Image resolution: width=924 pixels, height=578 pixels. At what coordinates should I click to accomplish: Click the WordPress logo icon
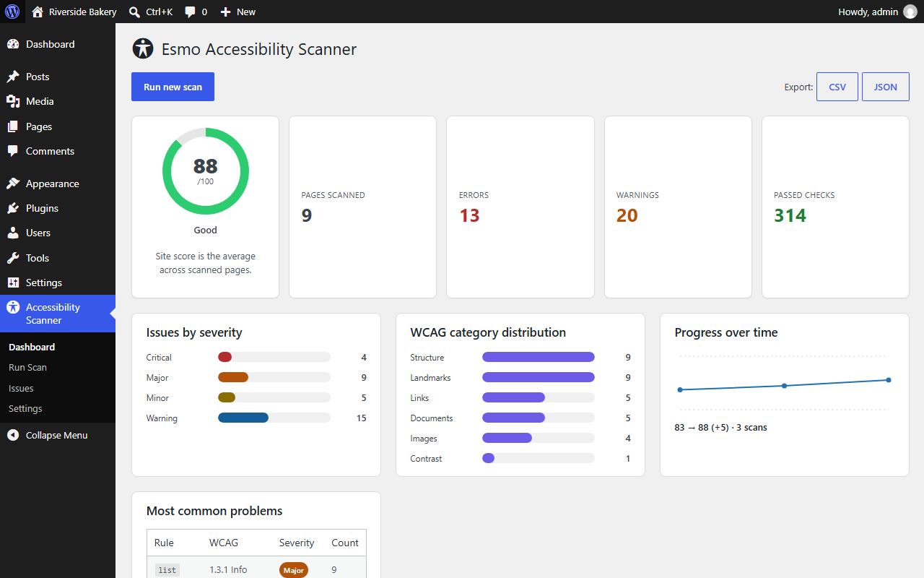(x=12, y=12)
